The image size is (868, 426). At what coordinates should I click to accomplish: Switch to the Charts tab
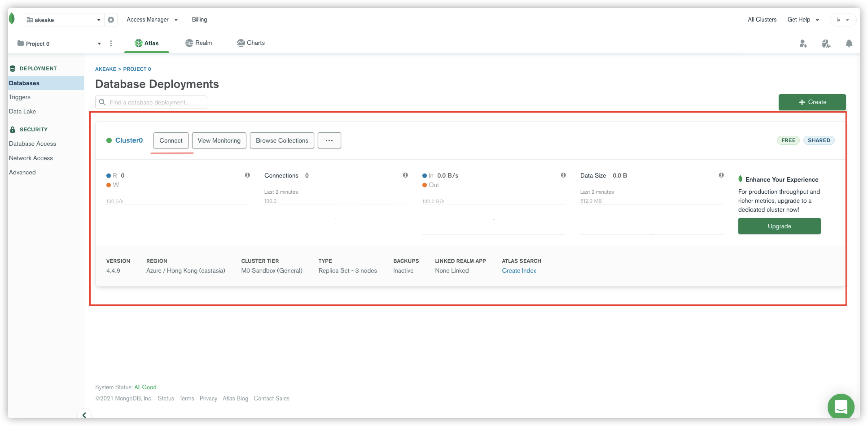tap(251, 43)
